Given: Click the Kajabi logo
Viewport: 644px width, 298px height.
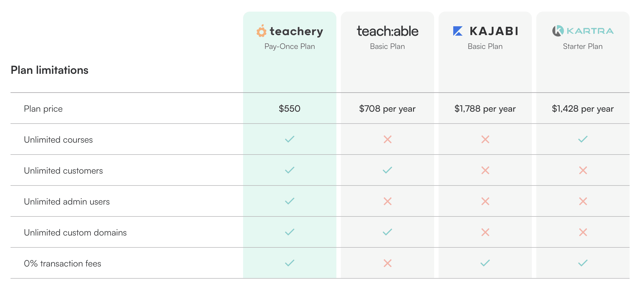Looking at the screenshot, I should click(485, 31).
